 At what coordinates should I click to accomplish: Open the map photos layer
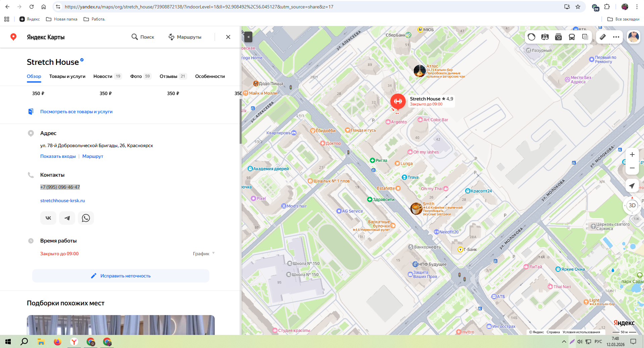(x=558, y=37)
